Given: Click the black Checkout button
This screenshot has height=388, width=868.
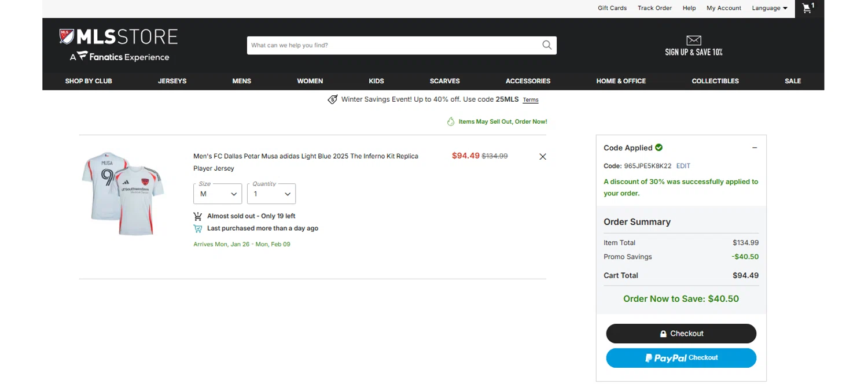Looking at the screenshot, I should [681, 334].
